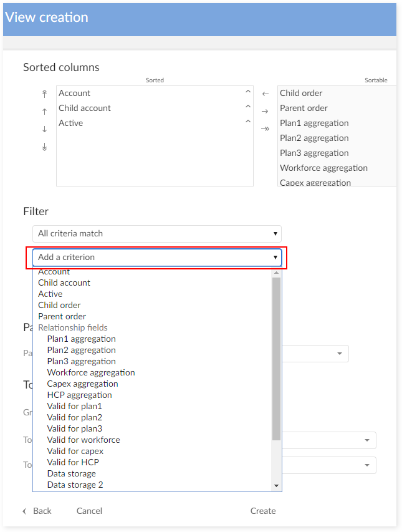Select Valid for workforce from the criterion list
Viewport: 402px width, 532px height.
click(x=84, y=440)
